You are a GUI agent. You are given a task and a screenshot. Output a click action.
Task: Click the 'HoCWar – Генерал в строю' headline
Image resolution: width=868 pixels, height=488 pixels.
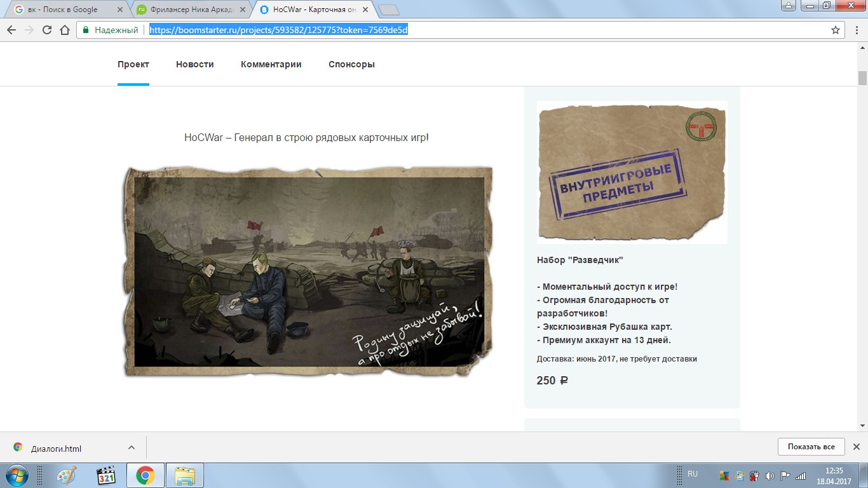coord(306,137)
